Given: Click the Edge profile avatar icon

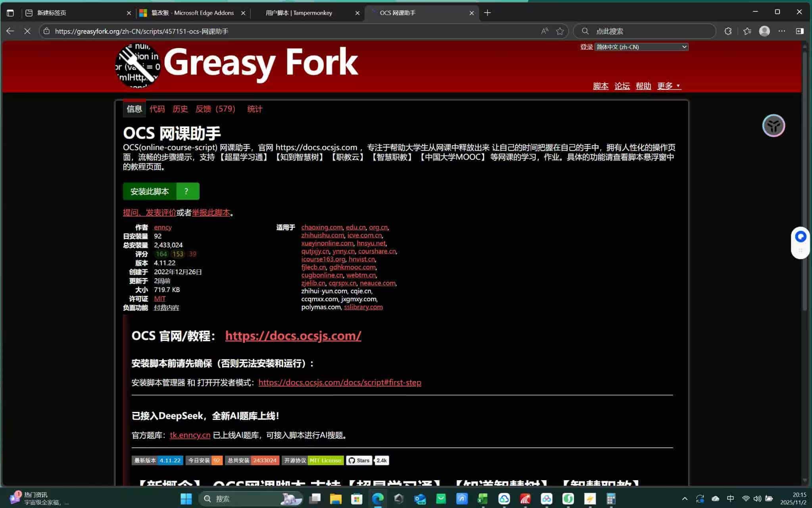Looking at the screenshot, I should coord(764,31).
